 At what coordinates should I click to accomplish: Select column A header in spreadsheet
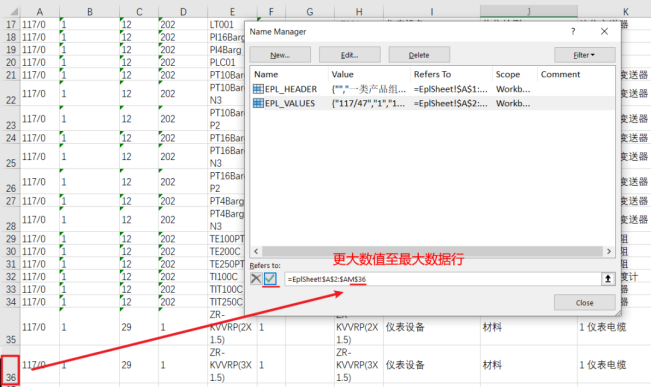(x=40, y=12)
